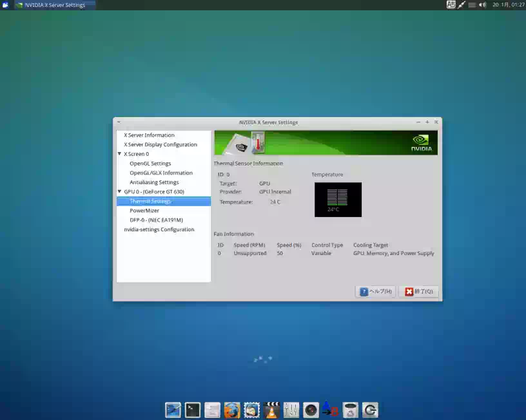This screenshot has width=526, height=420.
Task: Open the trash can in the dock
Action: pyautogui.click(x=351, y=410)
